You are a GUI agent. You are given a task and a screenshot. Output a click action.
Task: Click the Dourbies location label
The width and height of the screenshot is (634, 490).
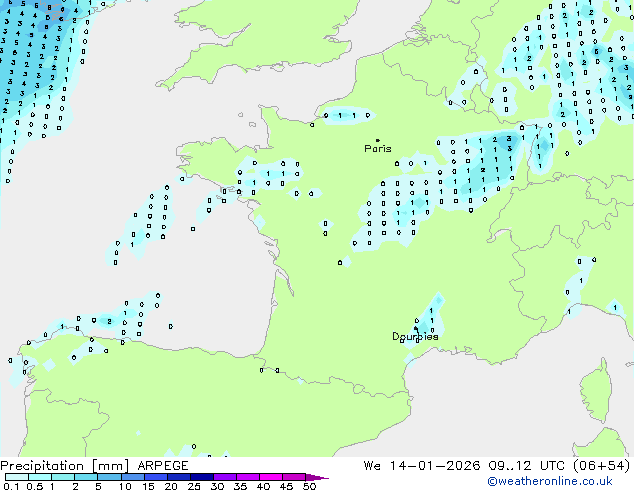pyautogui.click(x=415, y=336)
